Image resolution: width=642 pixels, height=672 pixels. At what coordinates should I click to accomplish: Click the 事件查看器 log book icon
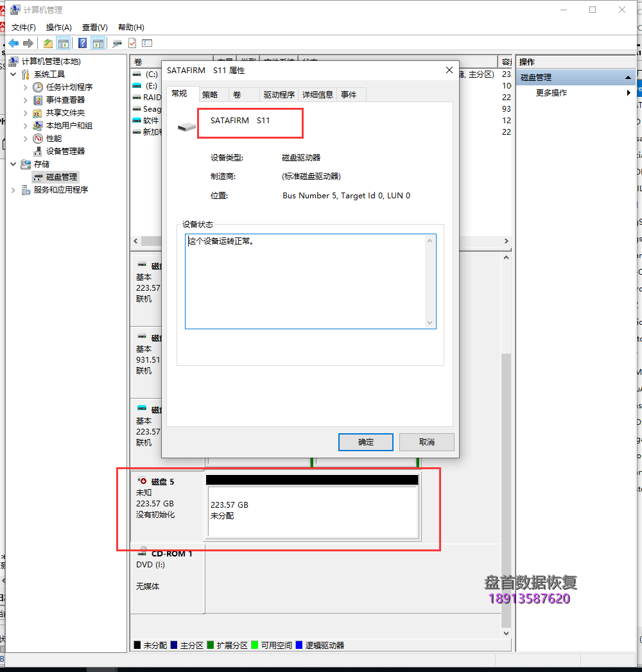[38, 100]
